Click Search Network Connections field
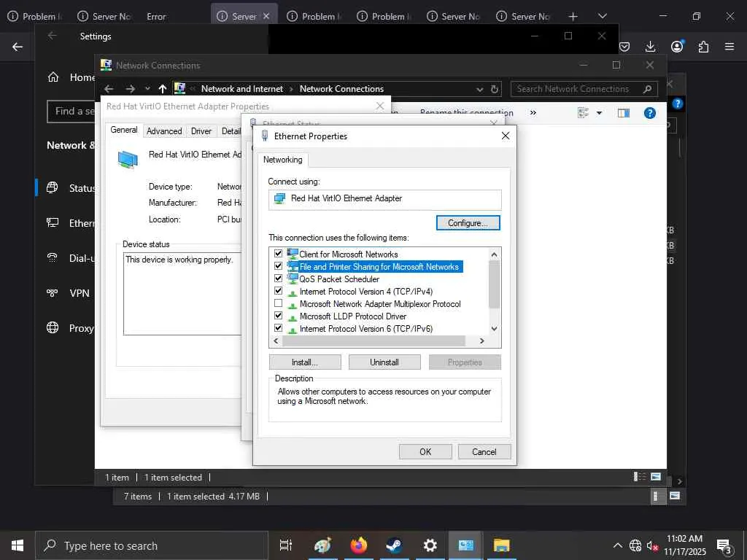 point(584,89)
